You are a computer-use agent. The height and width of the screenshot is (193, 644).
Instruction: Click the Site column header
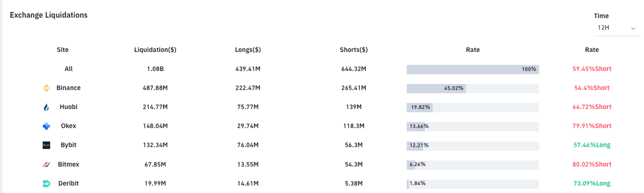(63, 50)
